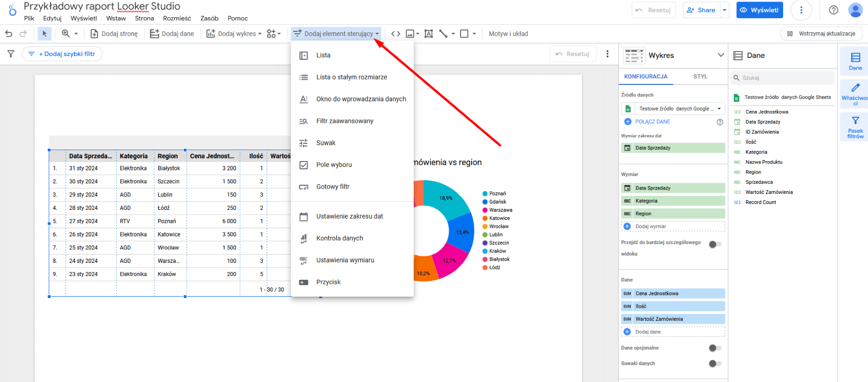Image resolution: width=868 pixels, height=382 pixels.
Task: Open the Dane side panel tab
Action: (855, 61)
